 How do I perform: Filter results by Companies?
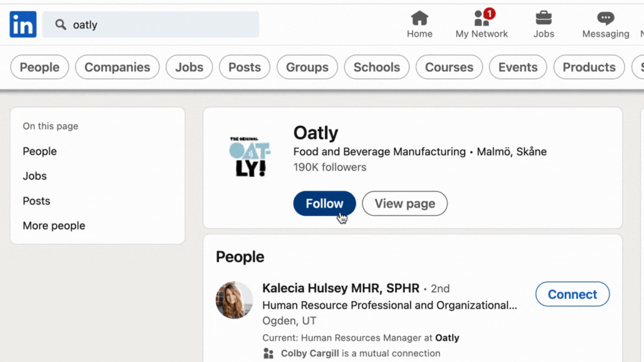point(117,67)
